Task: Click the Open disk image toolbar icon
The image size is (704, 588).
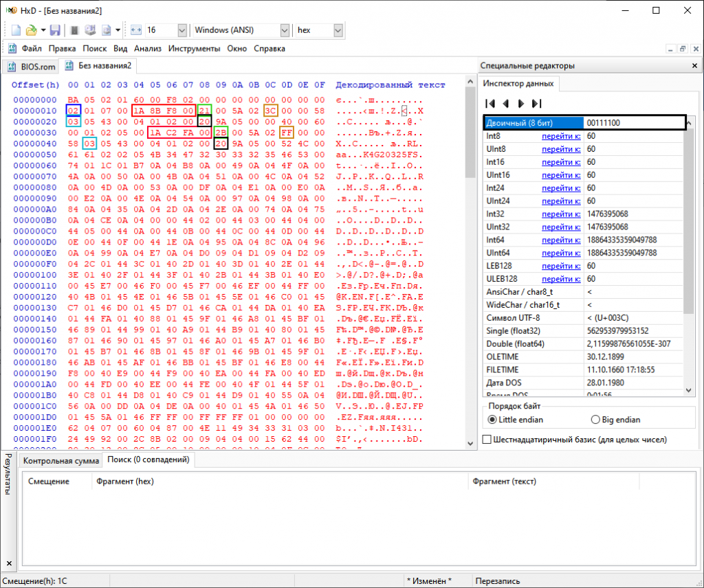Action: click(107, 30)
